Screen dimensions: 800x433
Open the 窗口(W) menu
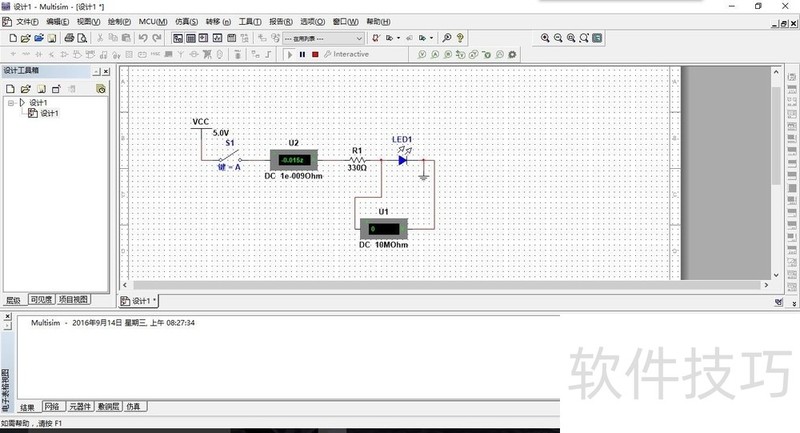point(345,21)
